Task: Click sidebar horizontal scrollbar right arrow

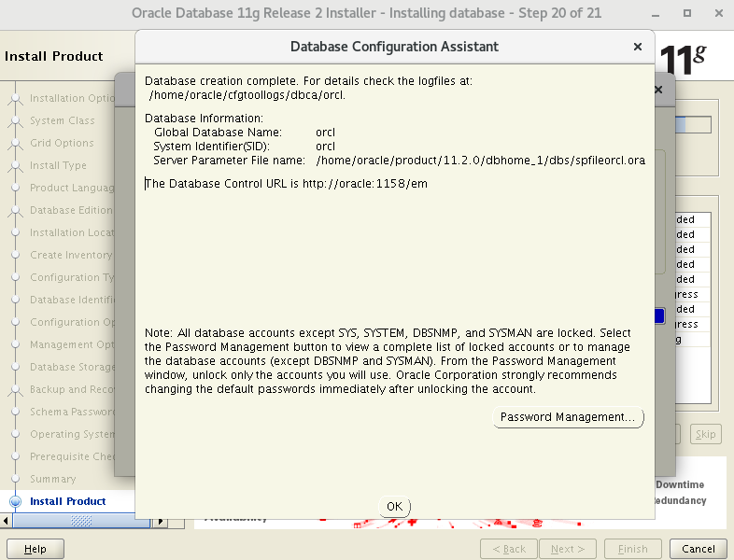Action: [161, 521]
